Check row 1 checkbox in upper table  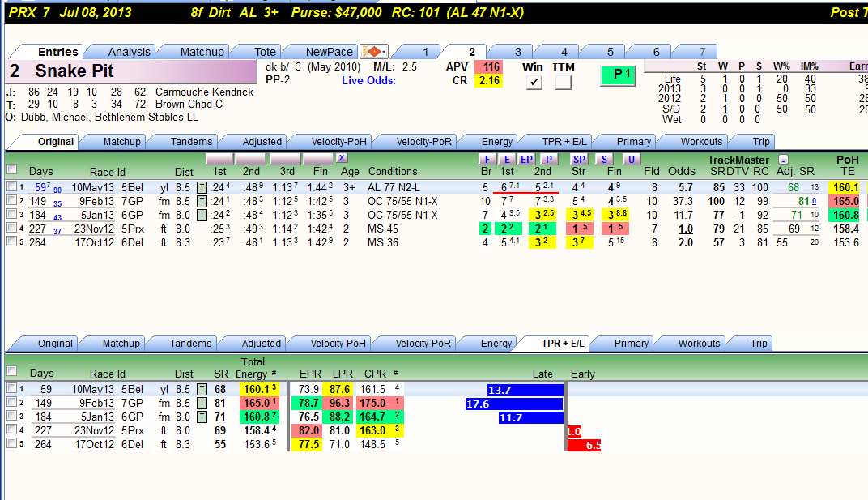(x=11, y=187)
